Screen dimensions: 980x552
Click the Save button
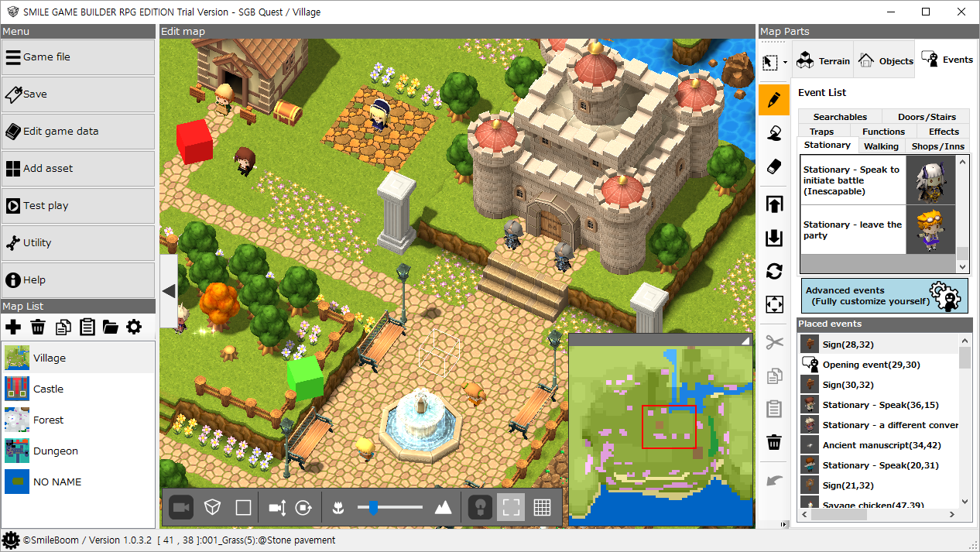78,94
